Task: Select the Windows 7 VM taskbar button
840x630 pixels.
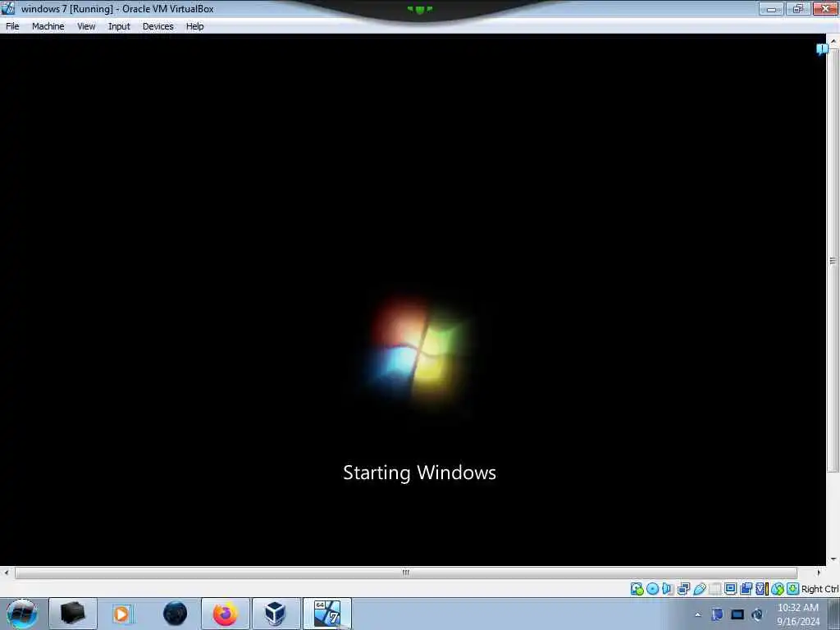Action: coord(327,614)
